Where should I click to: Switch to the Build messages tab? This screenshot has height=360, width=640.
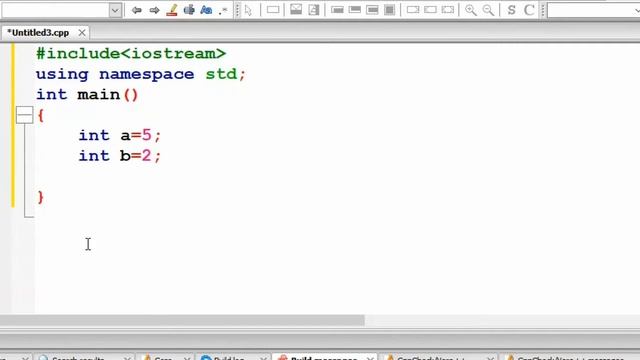[x=324, y=358]
